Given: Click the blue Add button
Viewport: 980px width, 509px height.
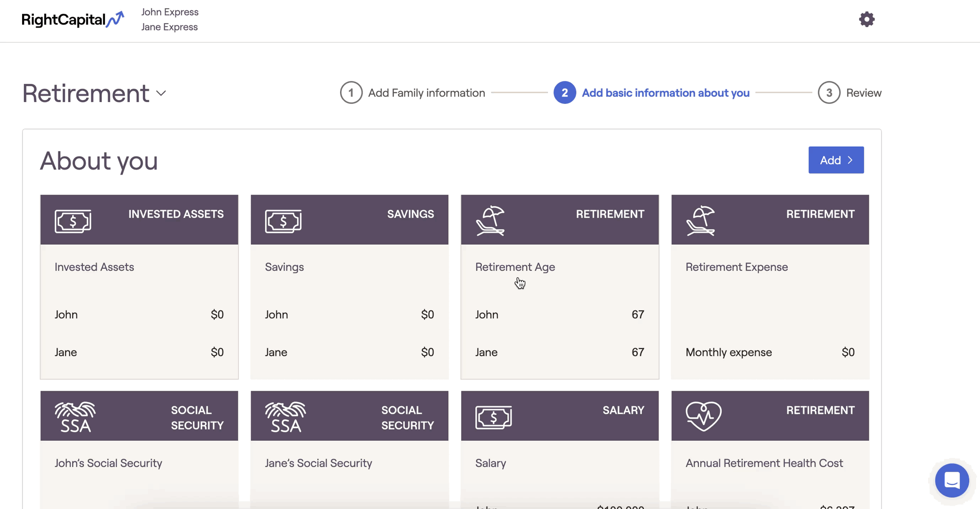Looking at the screenshot, I should pyautogui.click(x=836, y=160).
